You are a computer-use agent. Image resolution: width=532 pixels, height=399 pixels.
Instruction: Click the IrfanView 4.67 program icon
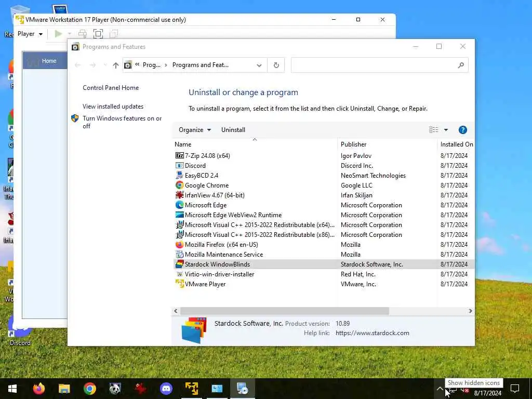coord(179,195)
